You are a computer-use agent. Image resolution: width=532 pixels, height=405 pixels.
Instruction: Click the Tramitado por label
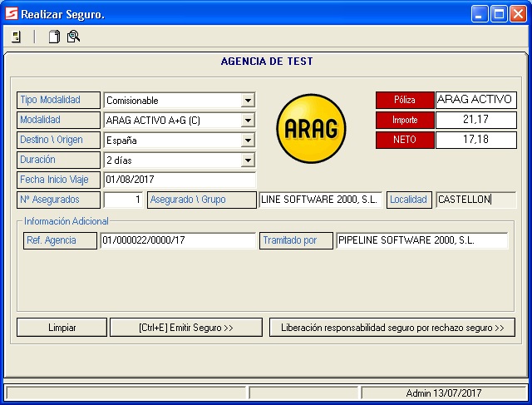tap(296, 240)
